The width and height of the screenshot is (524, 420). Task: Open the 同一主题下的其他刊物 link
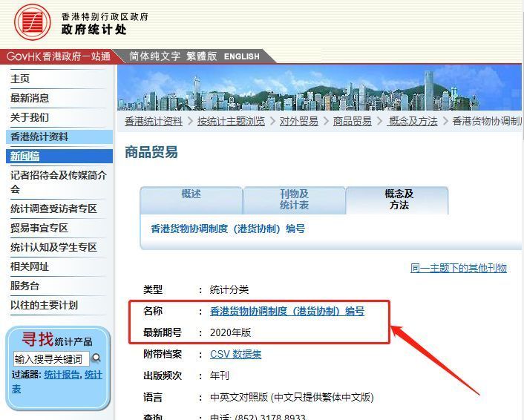(x=458, y=268)
